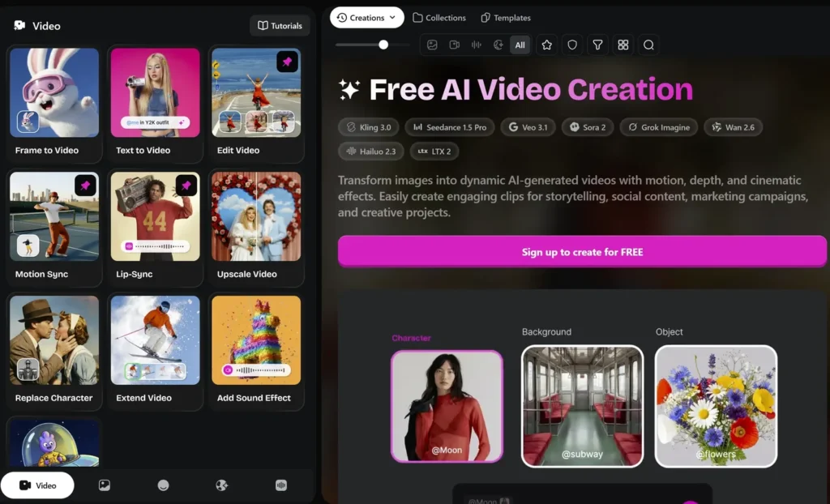Switch to the Templates tab
The width and height of the screenshot is (830, 504).
[506, 18]
